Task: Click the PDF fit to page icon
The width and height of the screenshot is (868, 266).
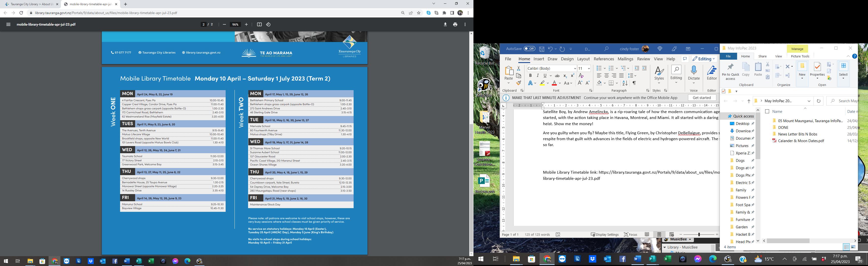Action: [259, 25]
